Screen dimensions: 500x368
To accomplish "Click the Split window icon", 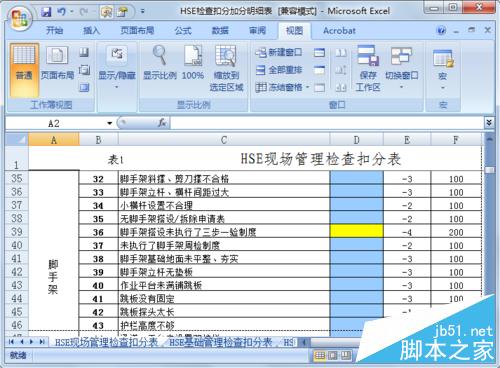I will (x=319, y=52).
